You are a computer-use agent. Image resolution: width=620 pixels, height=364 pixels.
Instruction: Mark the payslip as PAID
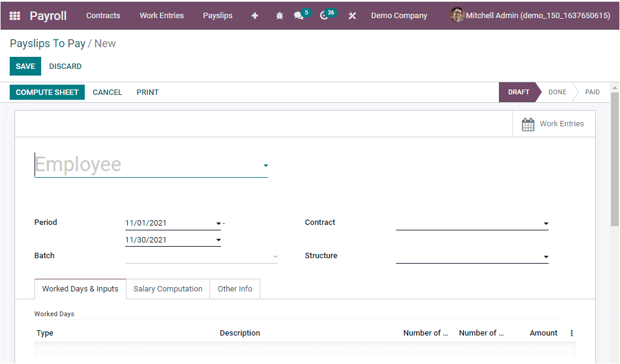[592, 92]
